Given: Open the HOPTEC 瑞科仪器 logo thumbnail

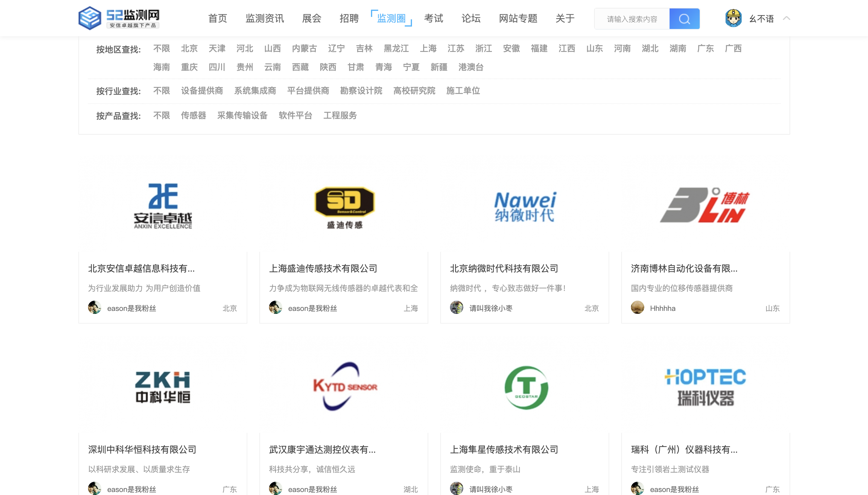Looking at the screenshot, I should coord(706,388).
